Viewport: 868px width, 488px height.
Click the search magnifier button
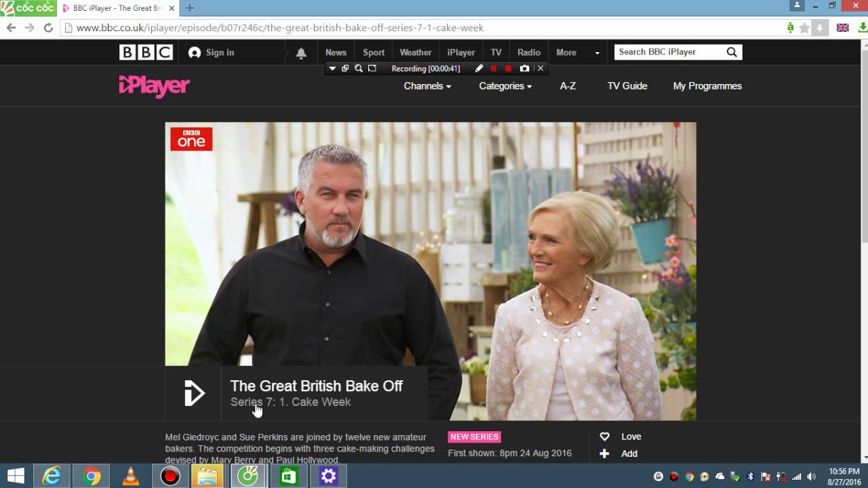[x=732, y=52]
